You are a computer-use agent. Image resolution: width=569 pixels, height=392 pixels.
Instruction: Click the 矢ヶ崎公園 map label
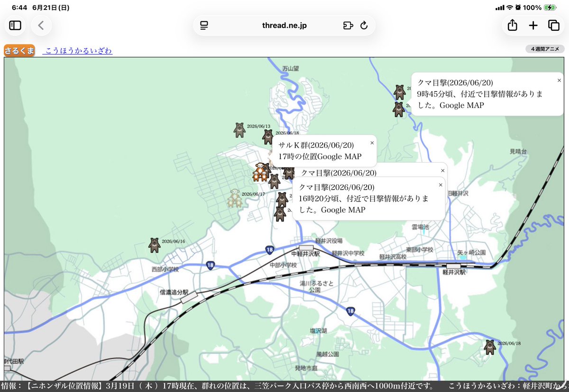tap(471, 253)
